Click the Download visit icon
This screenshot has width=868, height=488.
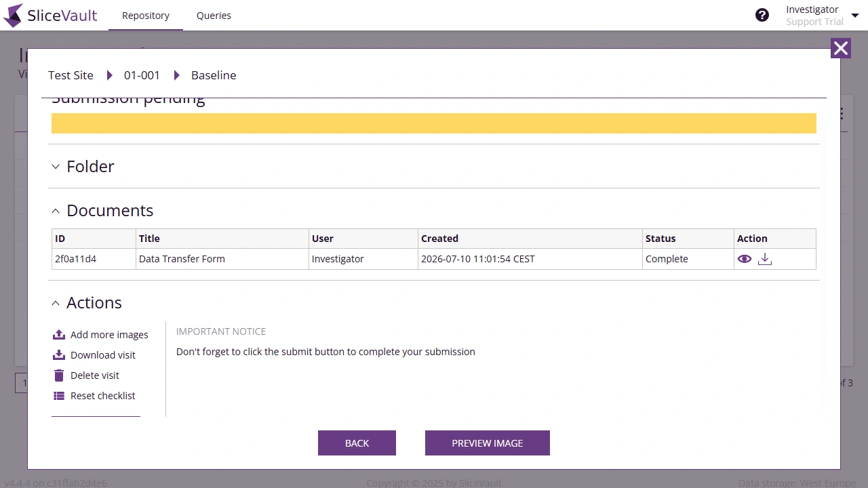point(59,355)
